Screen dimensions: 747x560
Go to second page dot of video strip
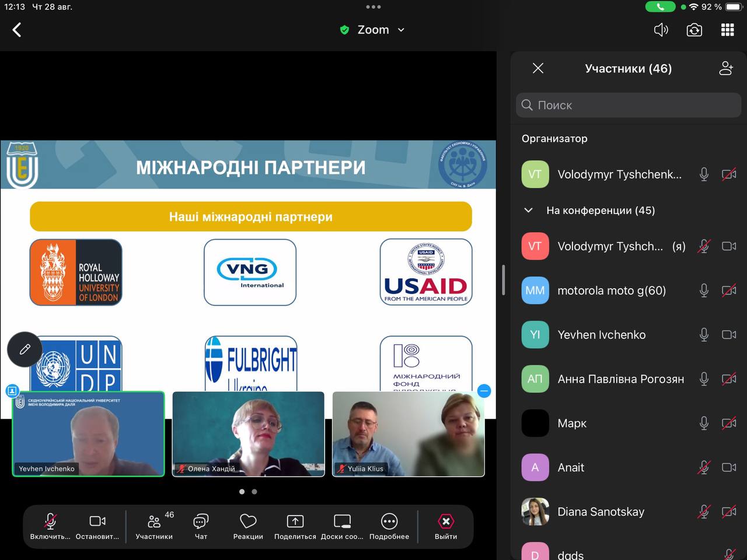(254, 492)
